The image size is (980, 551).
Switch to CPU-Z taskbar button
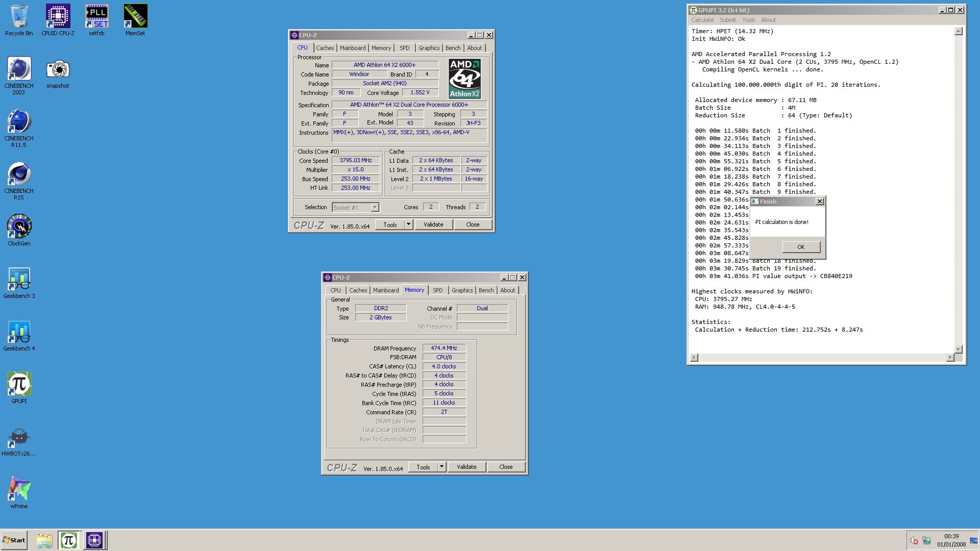[94, 540]
